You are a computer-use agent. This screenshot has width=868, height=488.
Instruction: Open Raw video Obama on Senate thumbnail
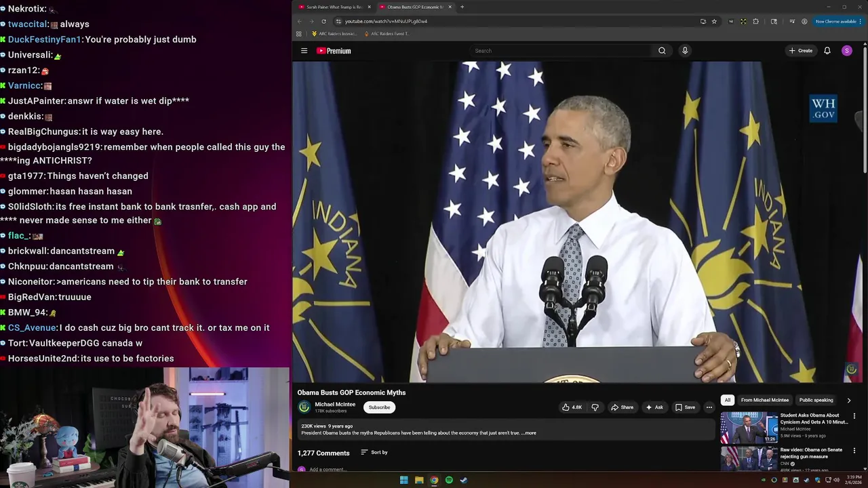pos(749,459)
